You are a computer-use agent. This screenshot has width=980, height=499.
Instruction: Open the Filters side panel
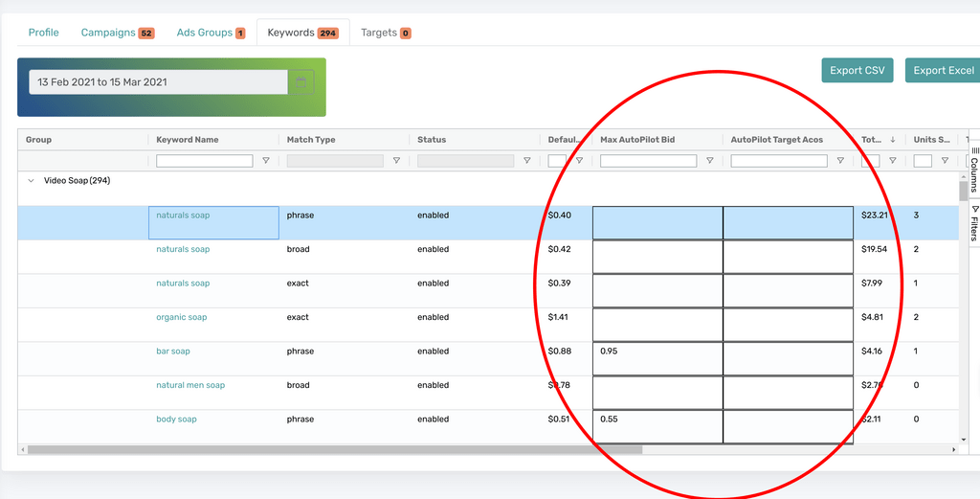point(974,222)
